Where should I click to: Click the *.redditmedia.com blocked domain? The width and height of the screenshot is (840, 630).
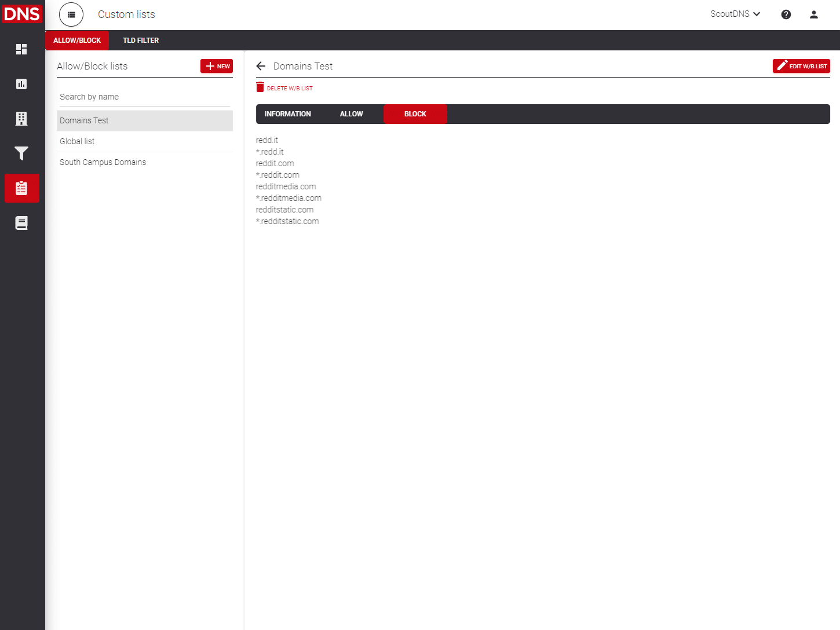click(x=288, y=198)
